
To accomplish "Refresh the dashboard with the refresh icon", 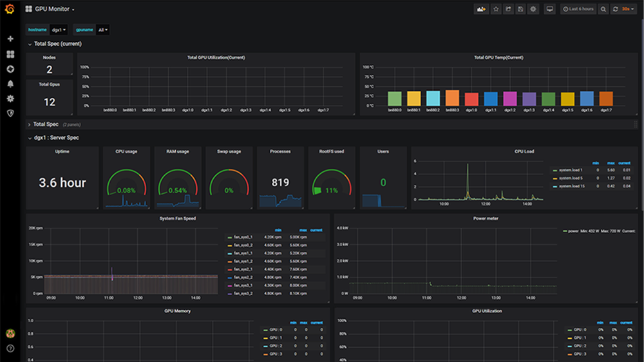I will coord(616,9).
